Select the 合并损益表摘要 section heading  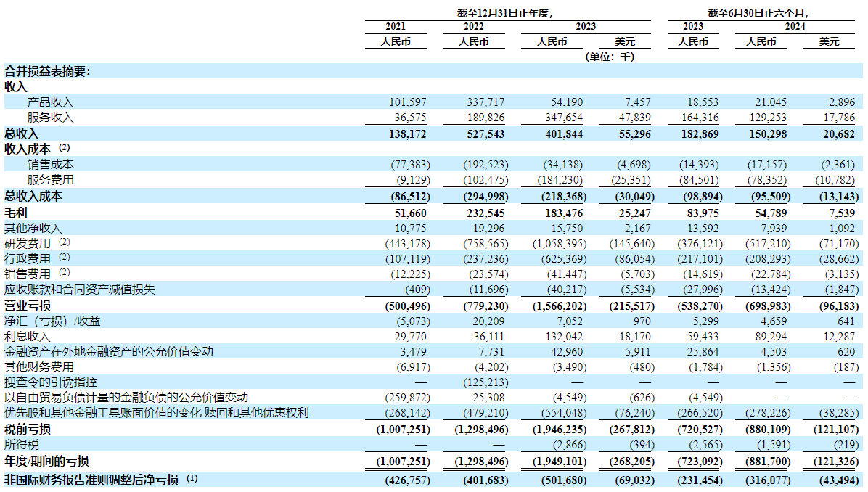point(47,71)
